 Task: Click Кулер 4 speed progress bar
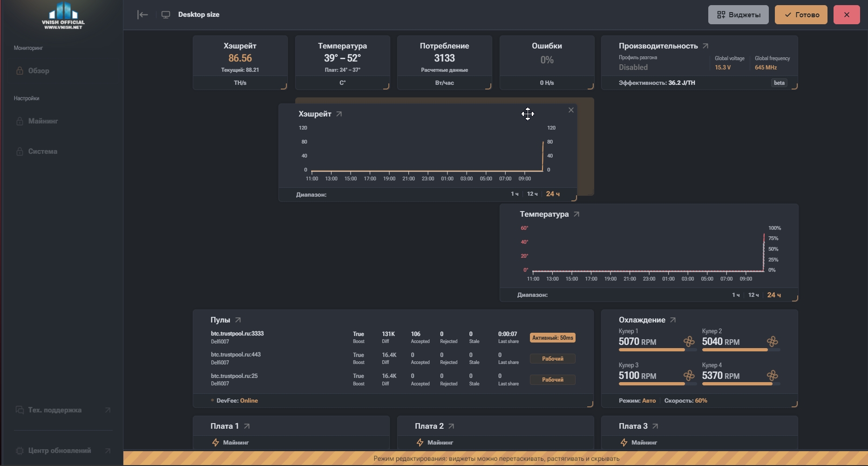coord(741,384)
